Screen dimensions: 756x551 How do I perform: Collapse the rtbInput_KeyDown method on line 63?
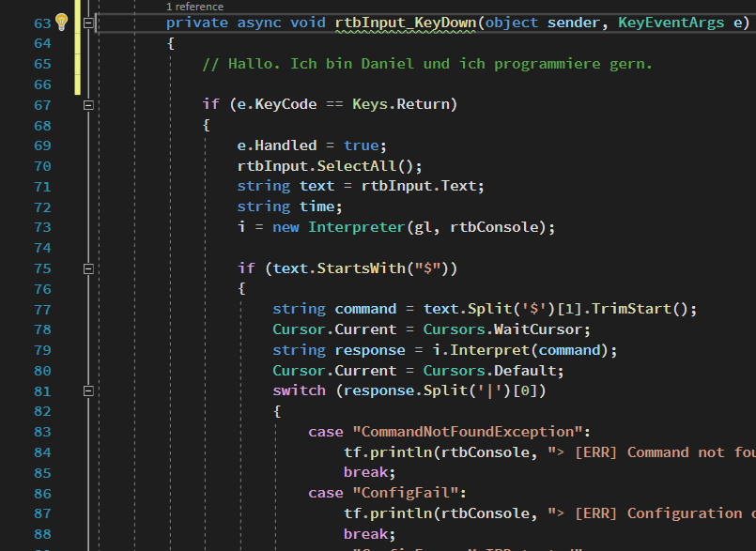88,23
